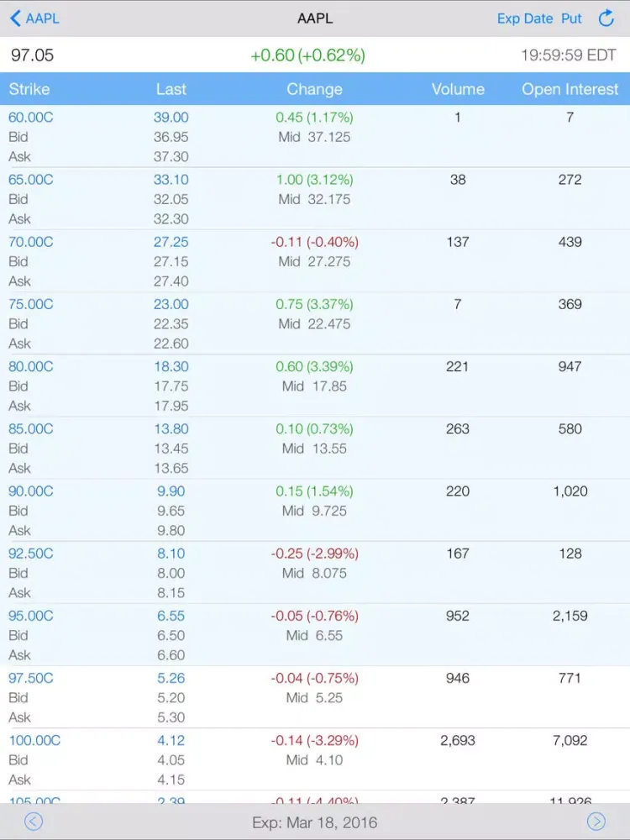The width and height of the screenshot is (630, 840).
Task: Select the 97.50C strike
Action: (x=31, y=678)
